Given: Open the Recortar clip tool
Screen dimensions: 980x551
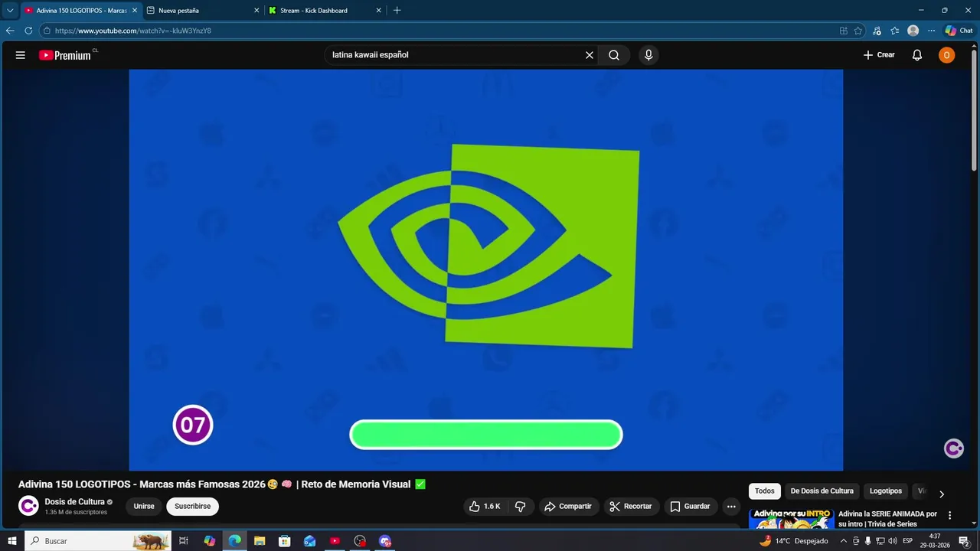Looking at the screenshot, I should click(632, 507).
